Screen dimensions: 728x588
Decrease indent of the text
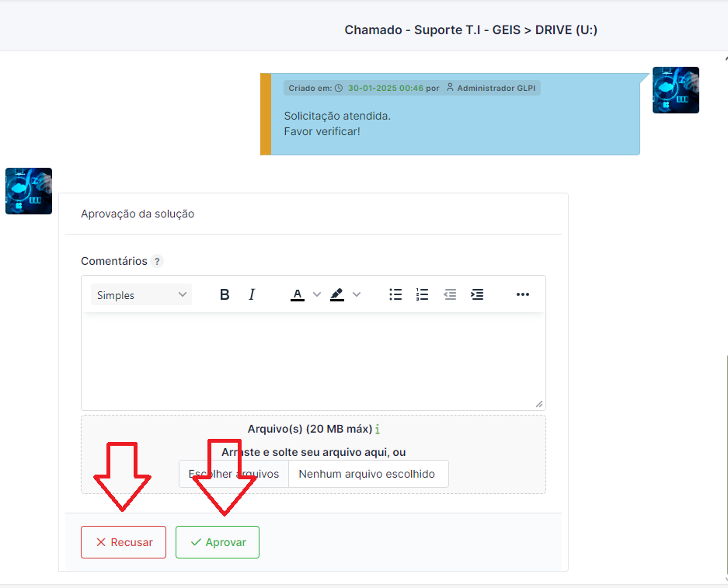(x=450, y=295)
